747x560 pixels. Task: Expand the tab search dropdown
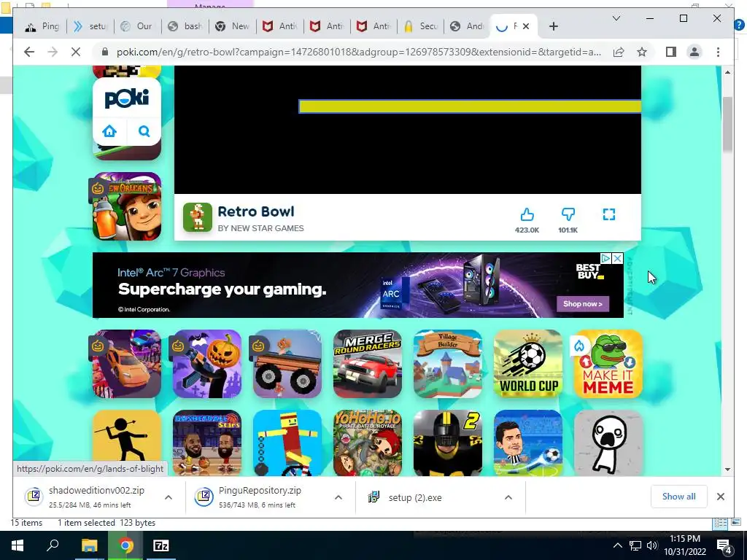[616, 18]
